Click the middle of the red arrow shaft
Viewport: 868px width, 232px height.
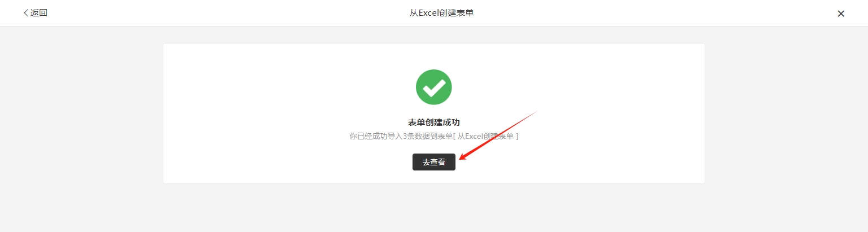pos(497,135)
